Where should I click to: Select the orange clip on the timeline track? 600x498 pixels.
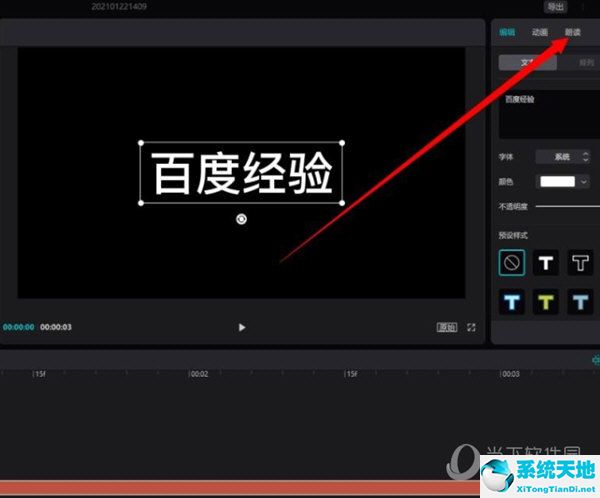240,488
